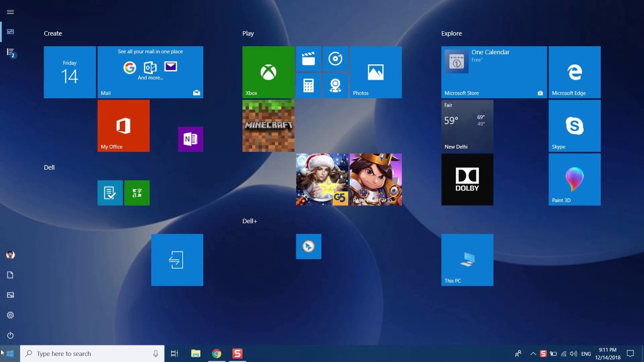
Task: Open the Movies & TV clapperboard tile
Action: click(x=308, y=59)
